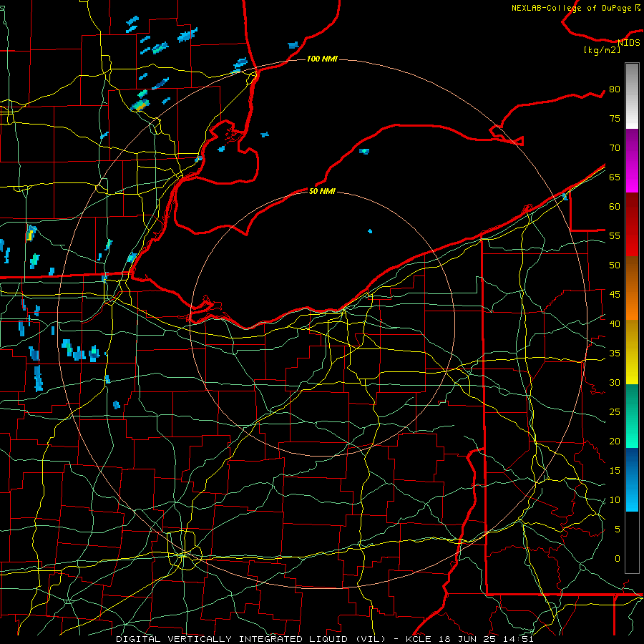Image resolution: width=644 pixels, height=644 pixels.
Task: Select the white-gray segment of the color bar
Action: coord(632,96)
